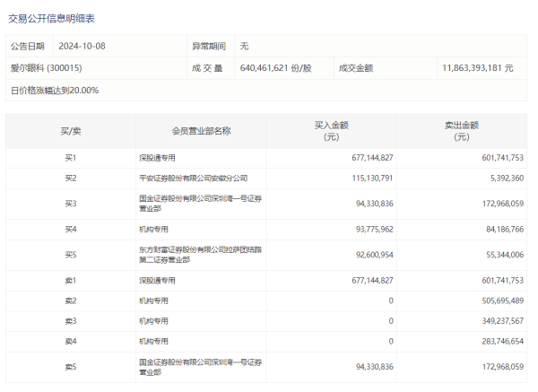Click 677,144,827 in the 买1 row
Image resolution: width=538 pixels, height=392 pixels.
click(x=372, y=158)
